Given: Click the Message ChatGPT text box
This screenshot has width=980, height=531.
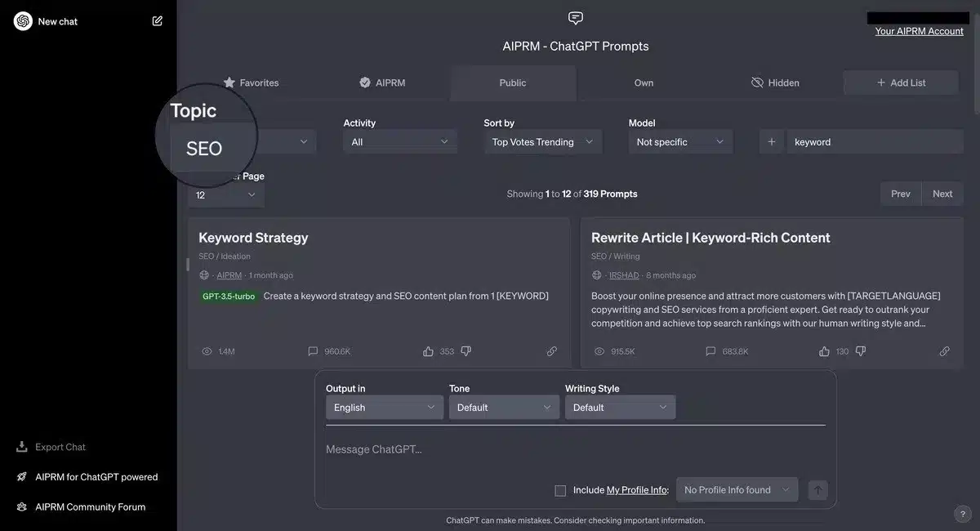Looking at the screenshot, I should tap(576, 449).
